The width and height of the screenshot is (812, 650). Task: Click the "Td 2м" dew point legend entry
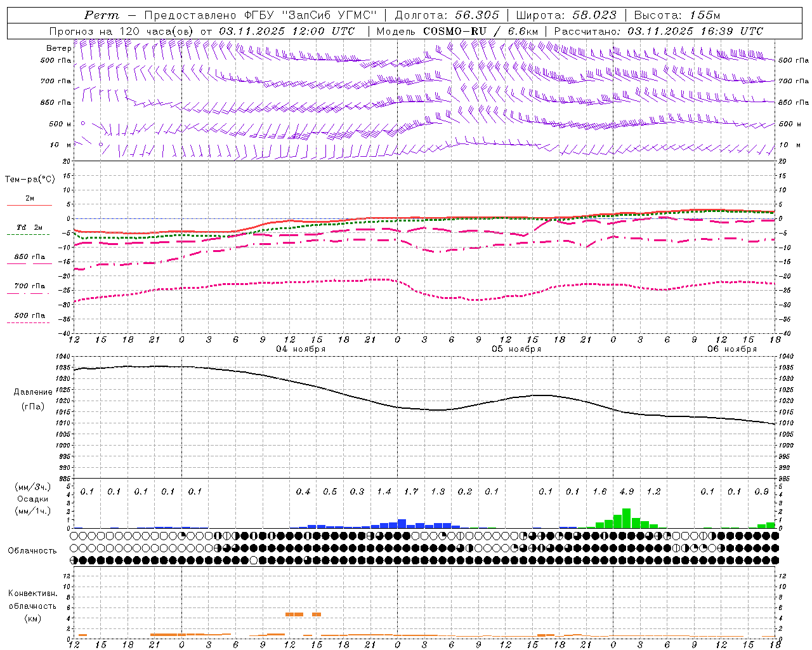(30, 227)
